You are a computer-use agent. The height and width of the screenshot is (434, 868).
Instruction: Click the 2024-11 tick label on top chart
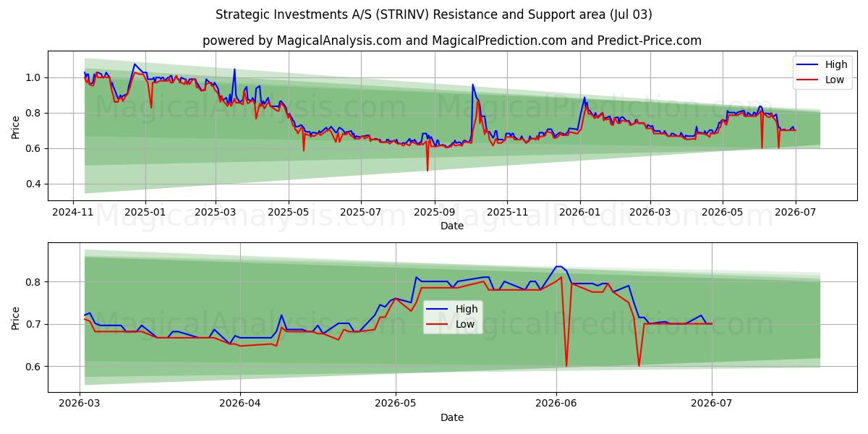73,213
